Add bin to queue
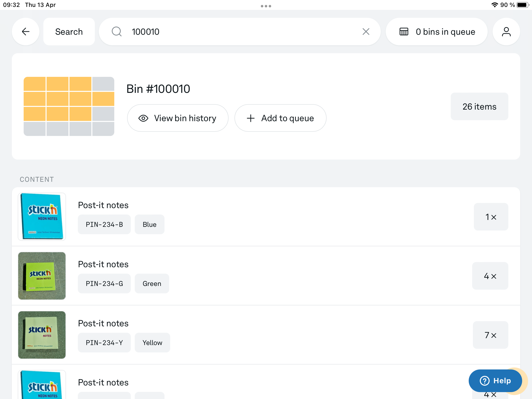 (280, 118)
